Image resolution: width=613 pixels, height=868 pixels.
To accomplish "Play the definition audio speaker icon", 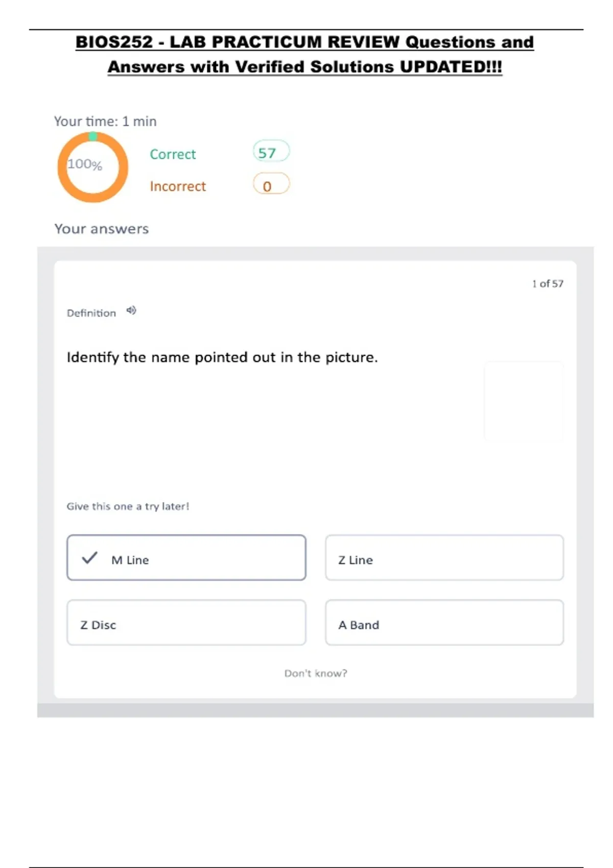I will pos(131,310).
